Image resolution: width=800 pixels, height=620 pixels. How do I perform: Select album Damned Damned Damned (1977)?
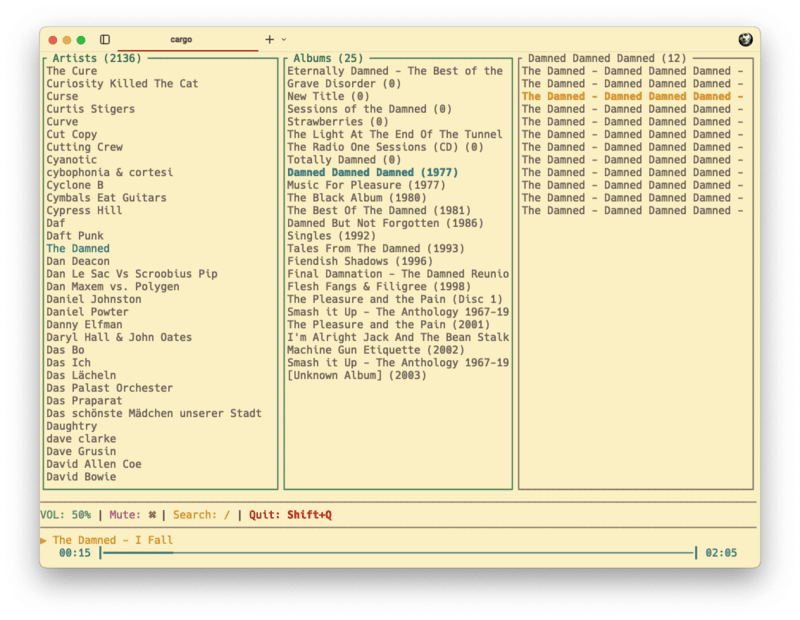click(x=373, y=172)
